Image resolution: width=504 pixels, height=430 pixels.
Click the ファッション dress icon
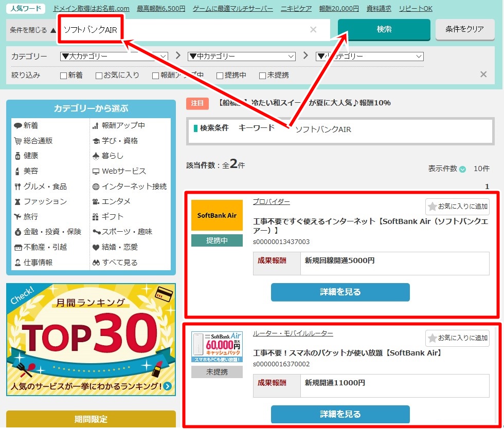coord(17,202)
